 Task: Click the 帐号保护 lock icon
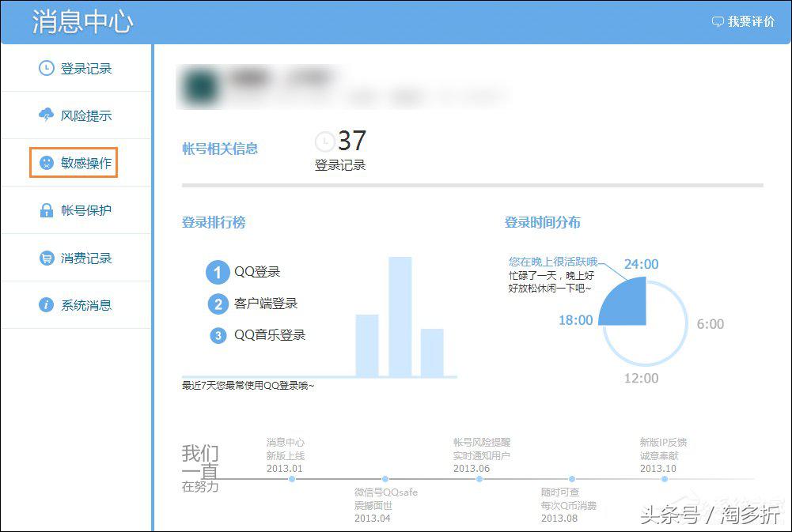[x=45, y=210]
